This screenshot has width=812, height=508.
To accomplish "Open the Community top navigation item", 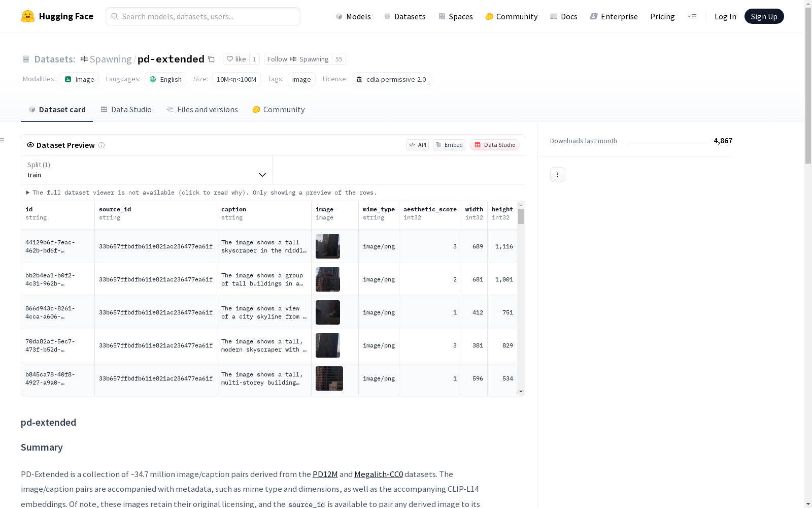I will click(511, 16).
